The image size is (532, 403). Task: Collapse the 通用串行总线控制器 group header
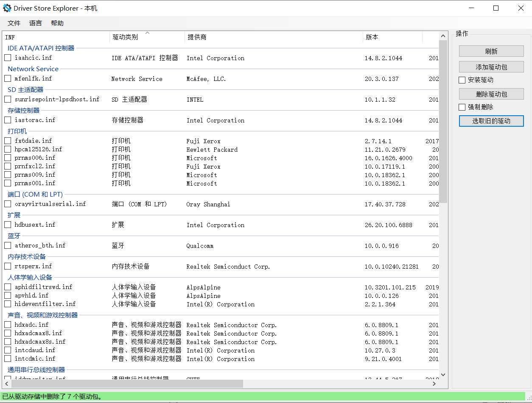click(36, 370)
